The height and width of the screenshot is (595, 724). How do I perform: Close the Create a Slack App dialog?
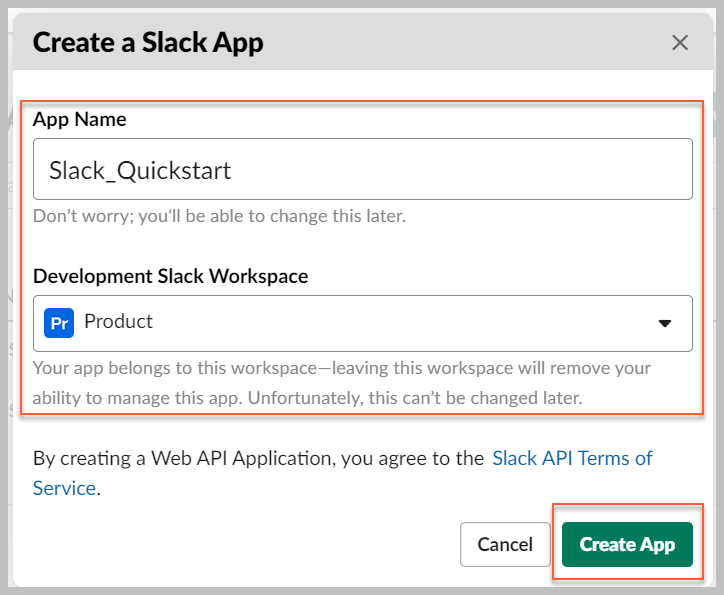click(680, 43)
